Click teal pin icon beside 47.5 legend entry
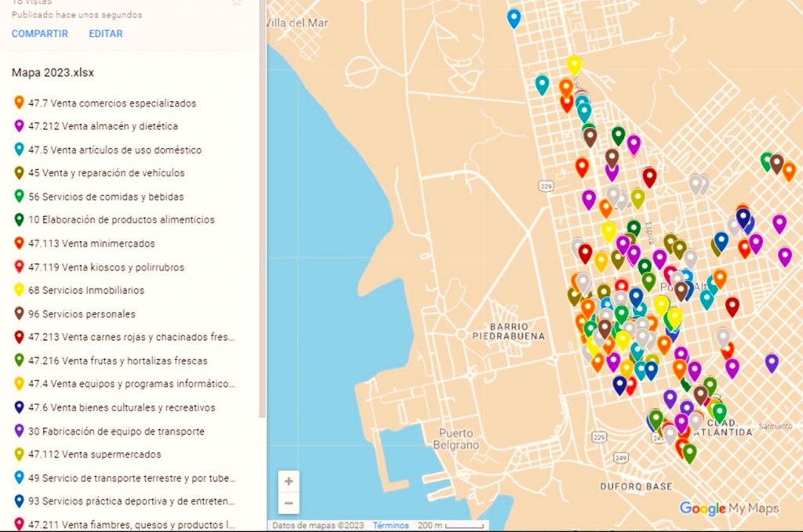803x532 pixels. click(x=19, y=150)
